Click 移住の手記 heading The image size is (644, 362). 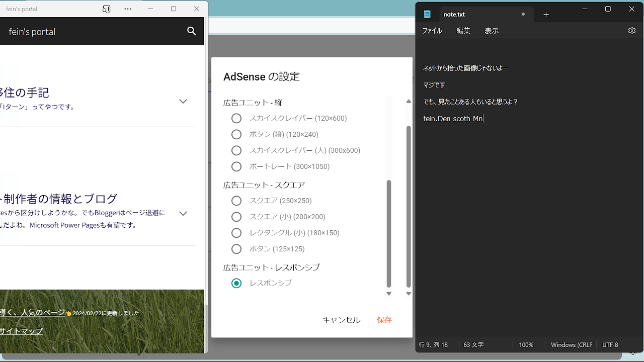[x=25, y=93]
